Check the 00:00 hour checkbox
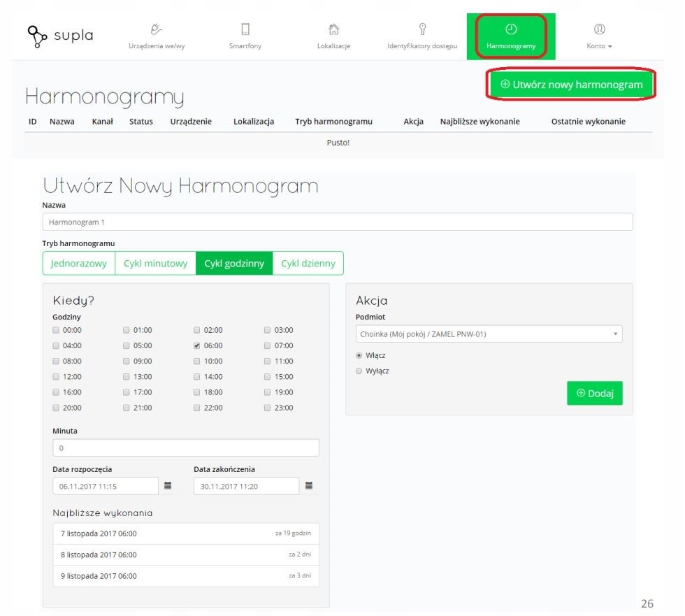685x616 pixels. pyautogui.click(x=56, y=330)
